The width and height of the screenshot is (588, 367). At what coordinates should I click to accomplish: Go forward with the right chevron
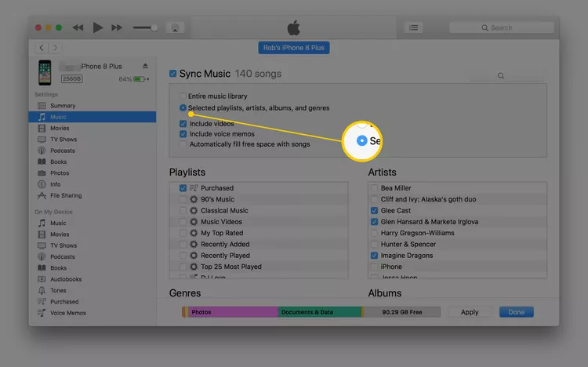click(x=55, y=48)
